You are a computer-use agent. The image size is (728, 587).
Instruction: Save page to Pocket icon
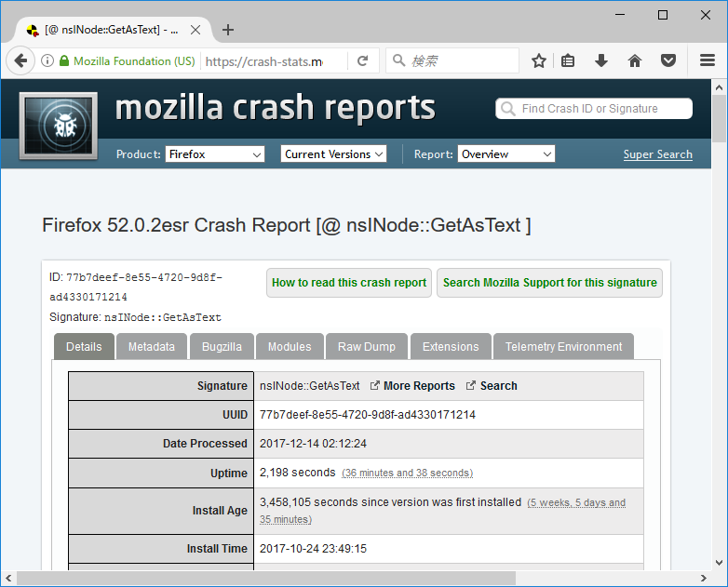668,60
